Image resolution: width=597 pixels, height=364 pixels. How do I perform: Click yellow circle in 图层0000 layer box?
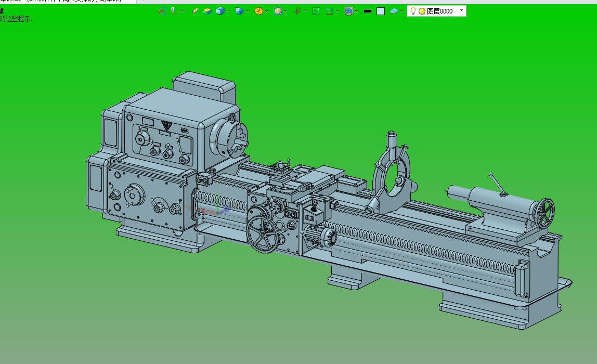coord(422,11)
